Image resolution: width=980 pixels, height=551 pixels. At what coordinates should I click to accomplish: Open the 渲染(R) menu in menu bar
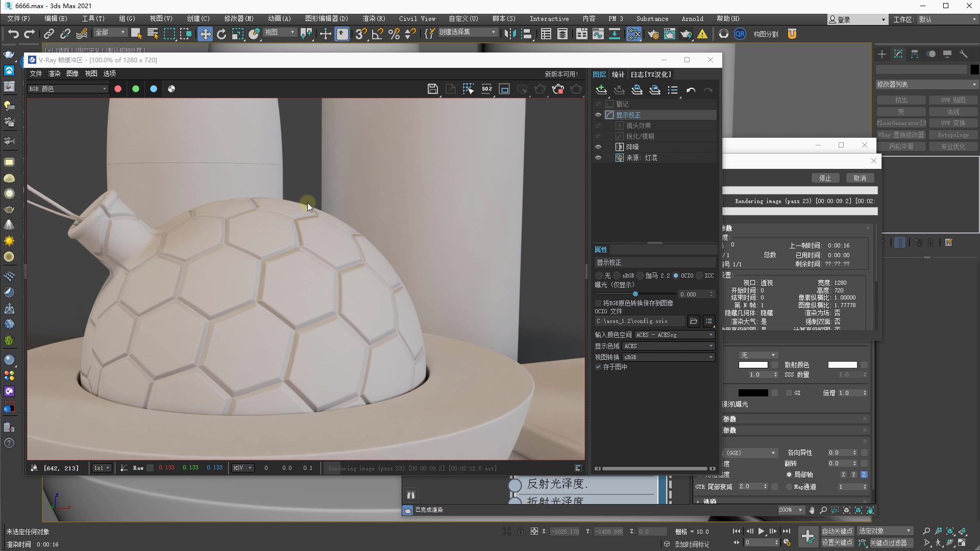[374, 18]
